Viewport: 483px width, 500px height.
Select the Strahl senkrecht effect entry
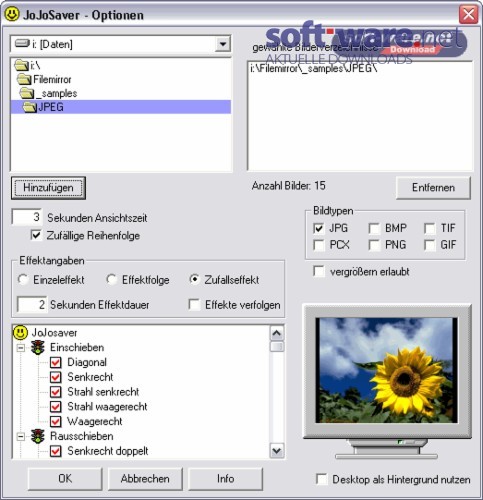pos(103,392)
